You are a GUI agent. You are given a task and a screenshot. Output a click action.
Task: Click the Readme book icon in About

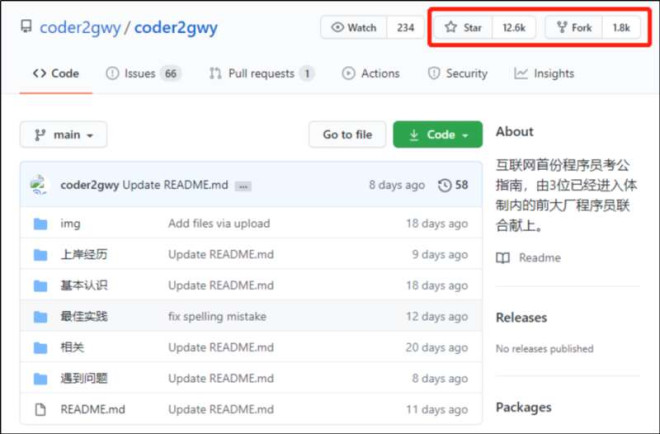pos(503,258)
